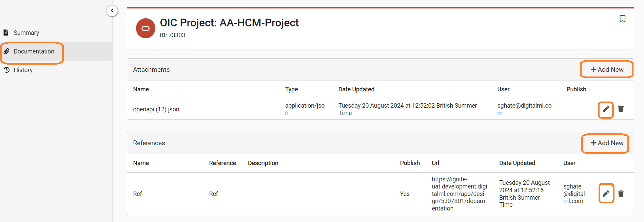644x222 pixels.
Task: Click the openapi (12).json file name
Action: point(156,109)
